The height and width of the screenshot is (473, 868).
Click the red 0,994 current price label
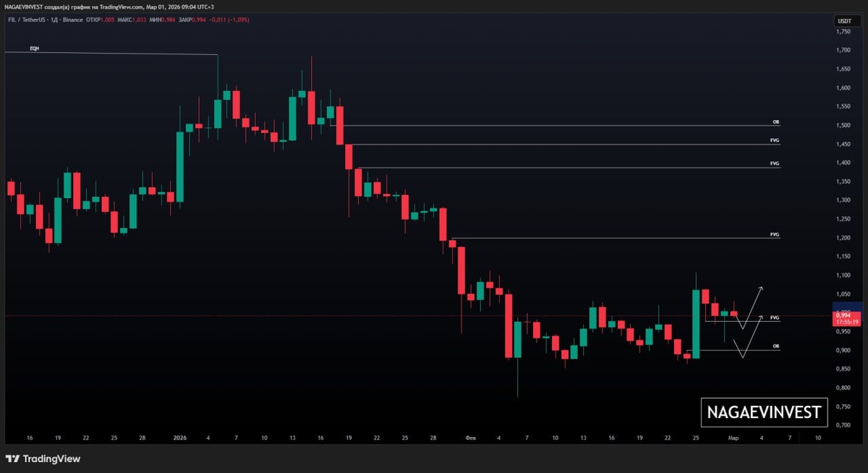point(842,315)
